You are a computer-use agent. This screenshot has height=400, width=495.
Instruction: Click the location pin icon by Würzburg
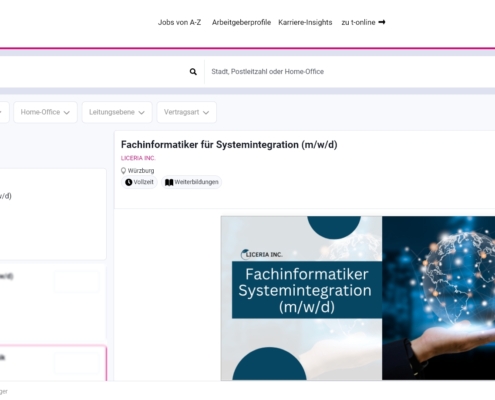[123, 171]
